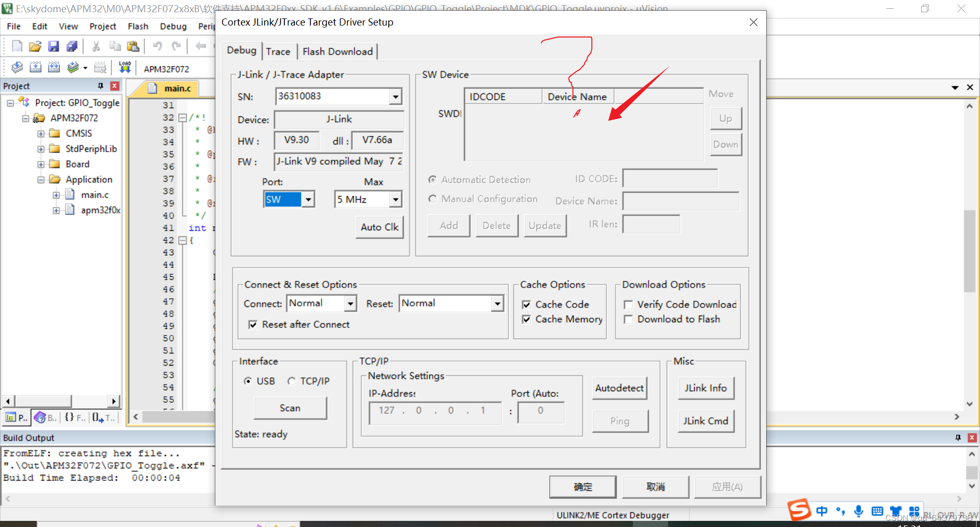Click the JLink Info button
This screenshot has width=980, height=527.
tap(706, 388)
